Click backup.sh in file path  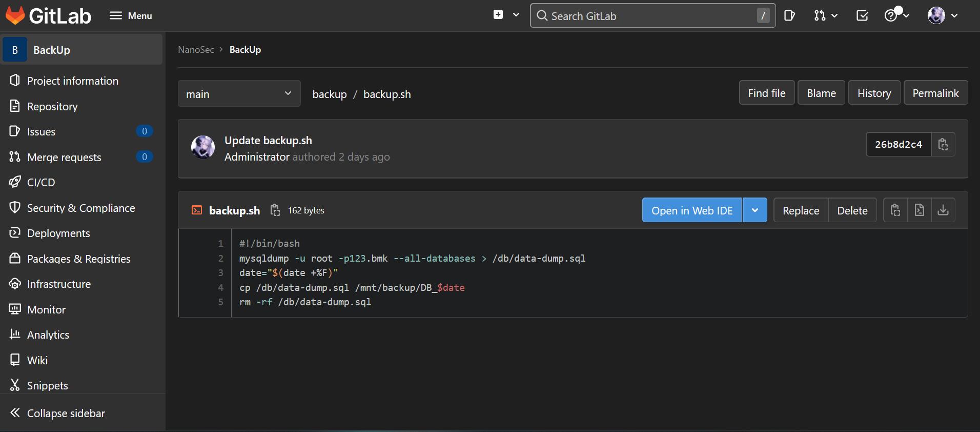(x=387, y=94)
